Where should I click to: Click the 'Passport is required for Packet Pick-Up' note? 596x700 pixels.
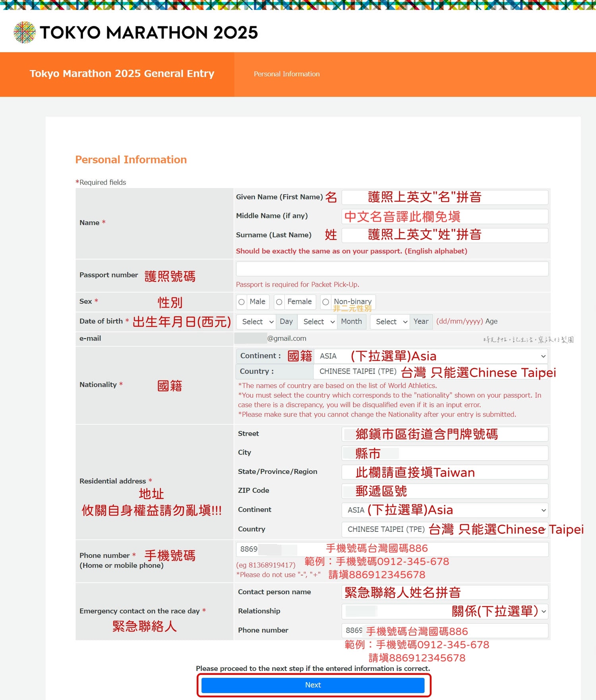[298, 285]
